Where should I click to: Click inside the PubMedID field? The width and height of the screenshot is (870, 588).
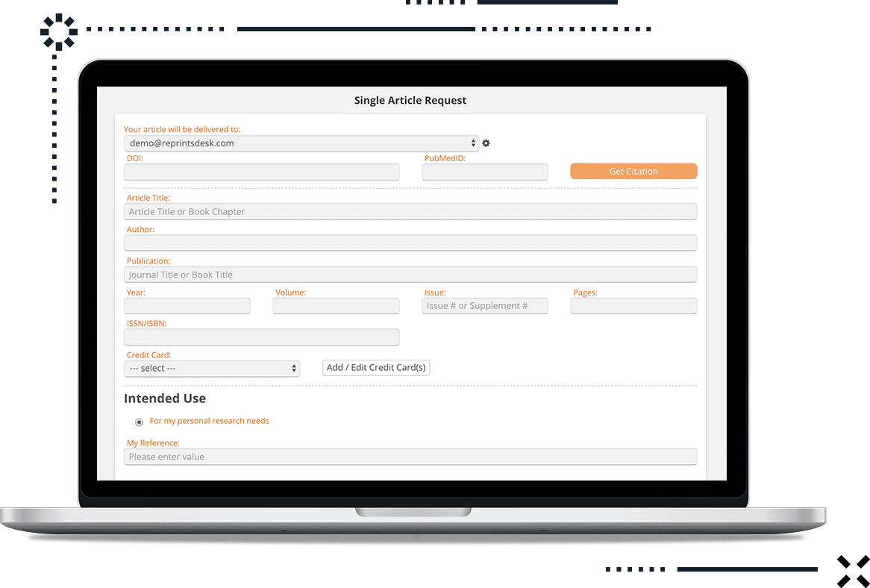484,172
